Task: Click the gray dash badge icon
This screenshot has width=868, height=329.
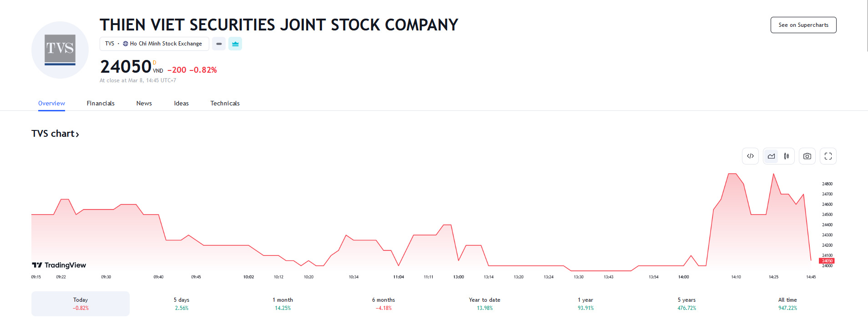Action: (219, 44)
